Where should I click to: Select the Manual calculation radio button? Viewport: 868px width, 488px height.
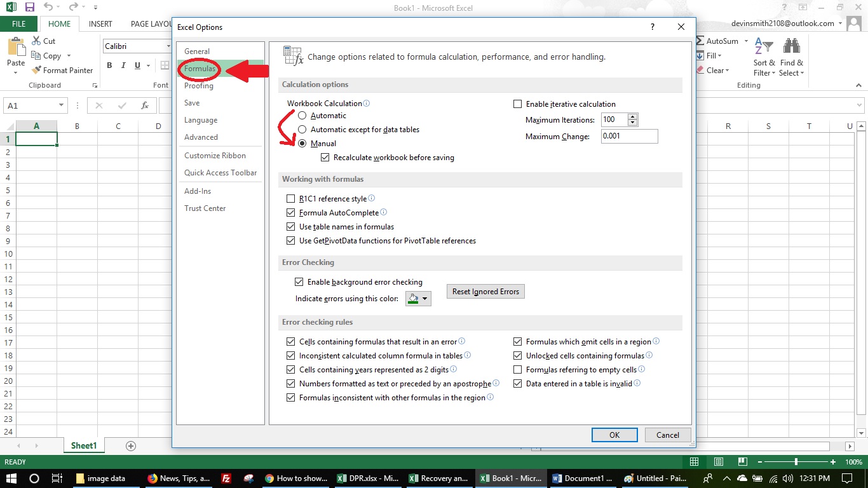pos(302,144)
